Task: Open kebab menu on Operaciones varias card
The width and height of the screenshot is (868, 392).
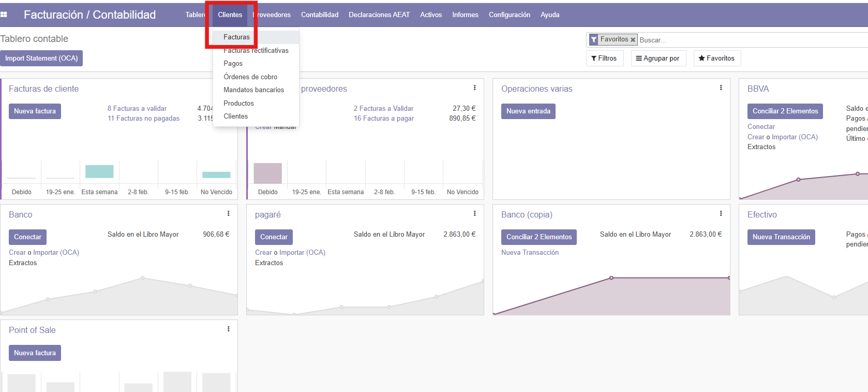Action: (x=721, y=88)
